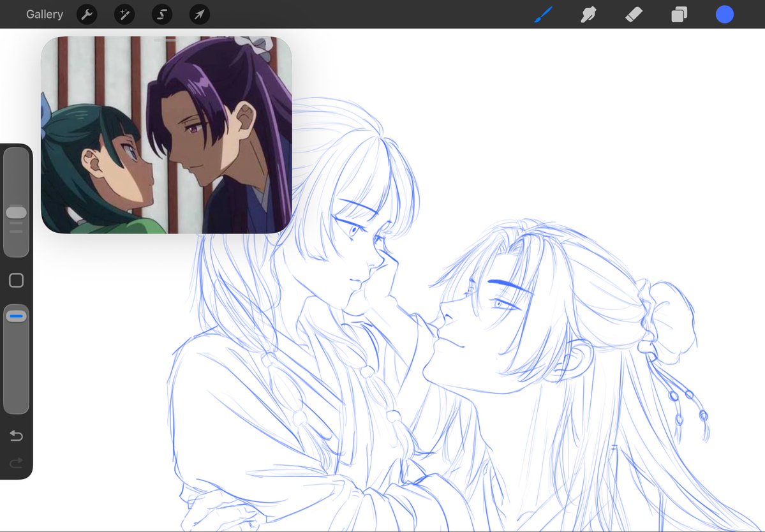The width and height of the screenshot is (765, 532).
Task: Tap the floating anime reference image
Action: tap(167, 135)
